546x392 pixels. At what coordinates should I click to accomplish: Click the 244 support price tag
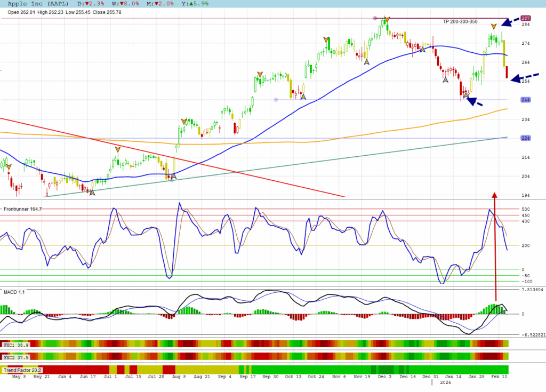pos(526,100)
